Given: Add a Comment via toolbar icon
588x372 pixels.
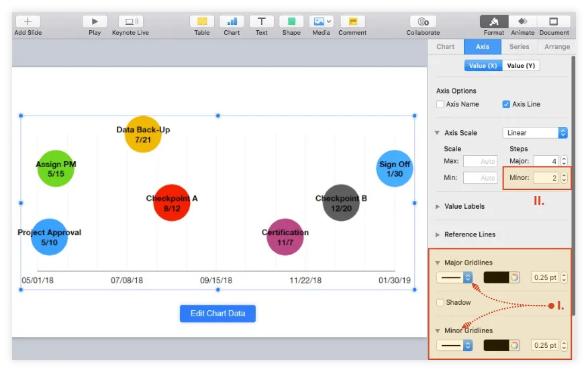Looking at the screenshot, I should click(x=352, y=21).
